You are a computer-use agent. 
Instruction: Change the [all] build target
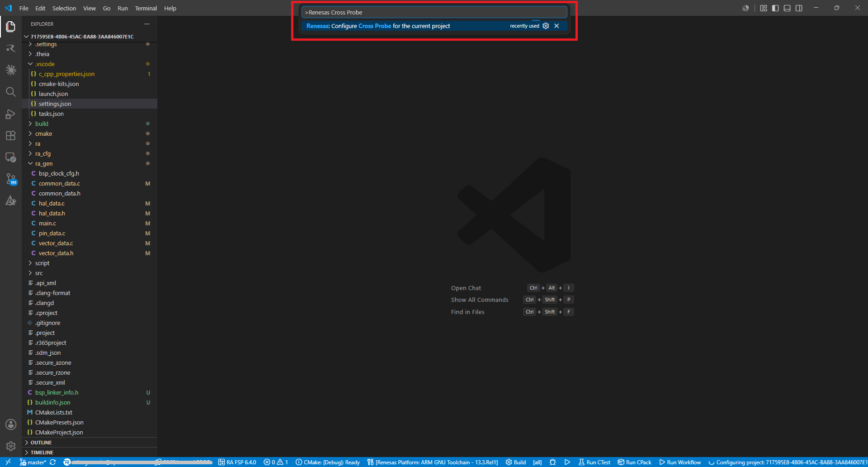click(x=537, y=462)
